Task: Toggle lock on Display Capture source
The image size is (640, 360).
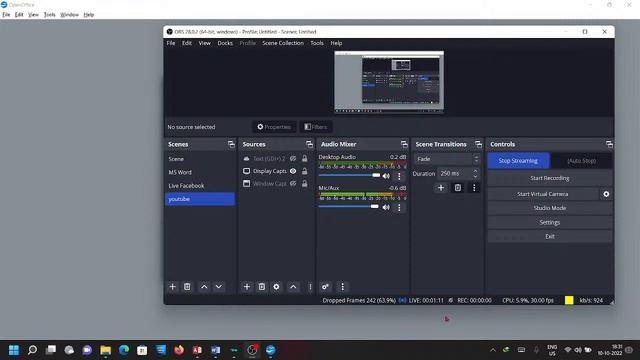Action: [304, 171]
